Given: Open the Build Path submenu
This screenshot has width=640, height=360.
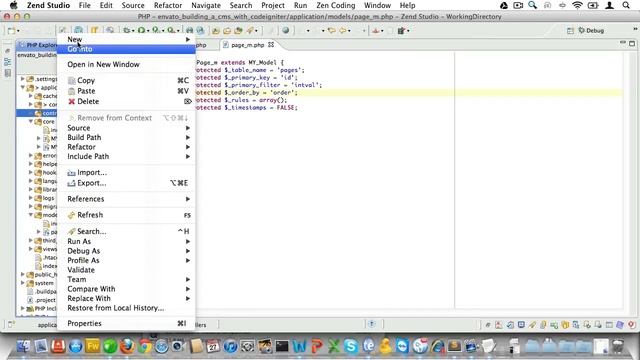Looking at the screenshot, I should click(126, 138).
